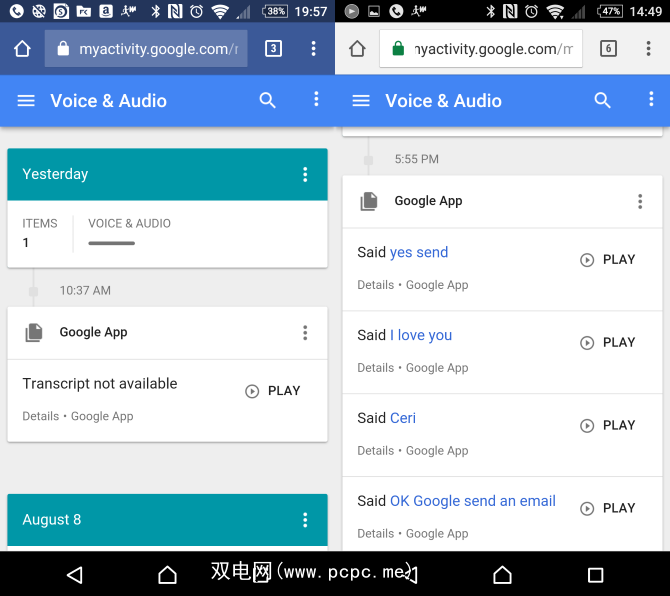
Task: Click 'Google App' title in 5:55 PM card
Action: pyautogui.click(x=428, y=201)
